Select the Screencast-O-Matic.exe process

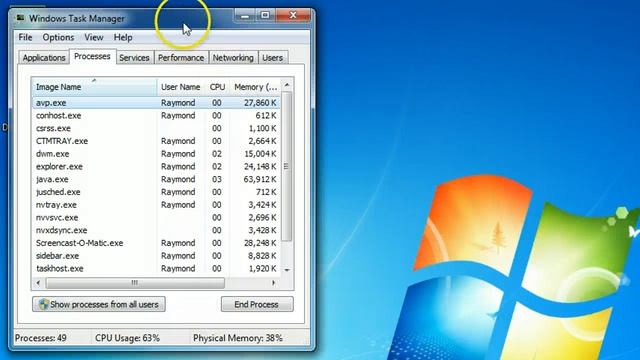(x=156, y=243)
